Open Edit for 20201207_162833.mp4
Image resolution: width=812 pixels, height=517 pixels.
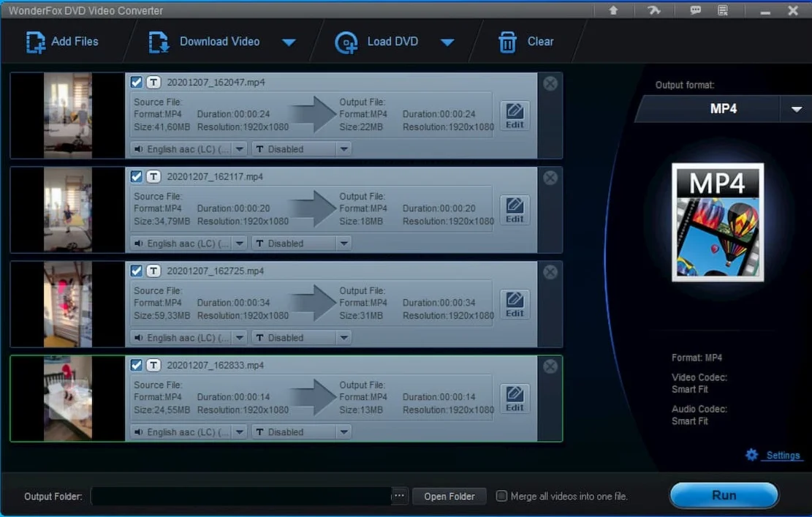(515, 399)
